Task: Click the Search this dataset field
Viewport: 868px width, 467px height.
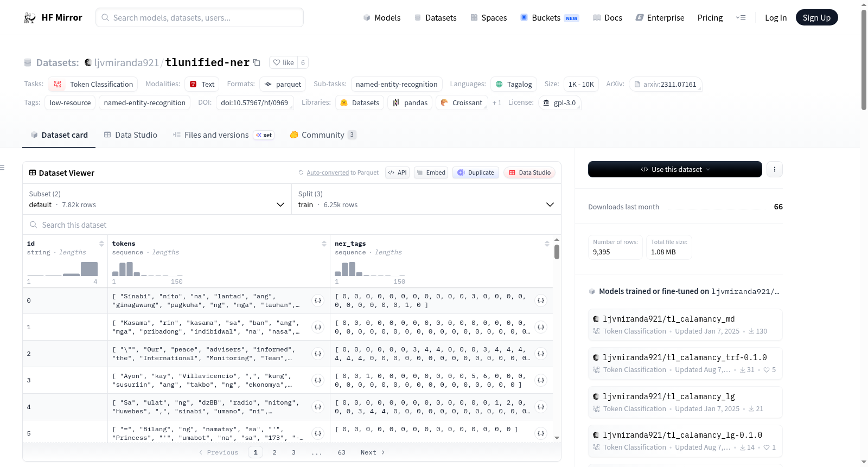Action: pos(292,225)
